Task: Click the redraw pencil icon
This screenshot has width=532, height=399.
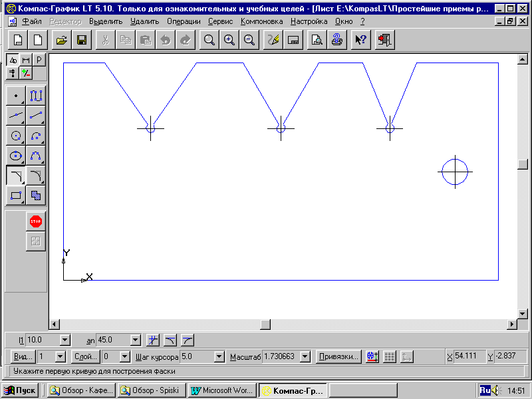Action: [x=273, y=40]
